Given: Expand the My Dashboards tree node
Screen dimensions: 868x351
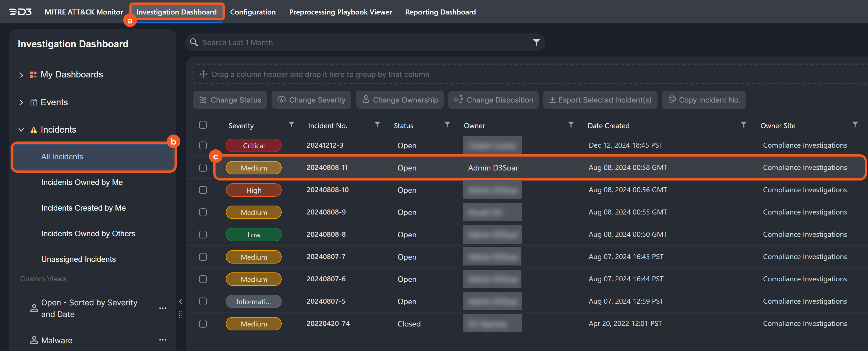Looking at the screenshot, I should point(21,75).
